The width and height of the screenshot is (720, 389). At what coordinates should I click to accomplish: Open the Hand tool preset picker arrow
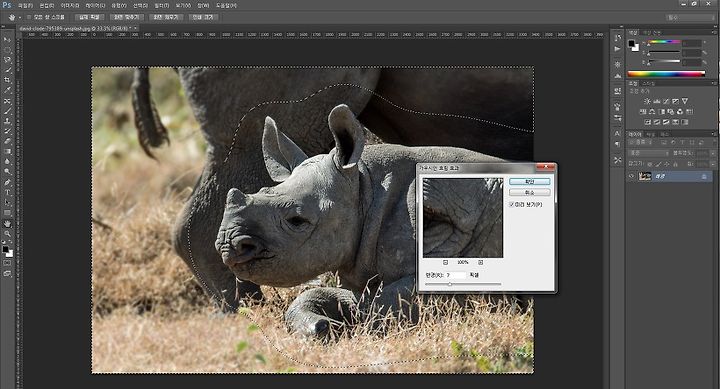[20, 17]
